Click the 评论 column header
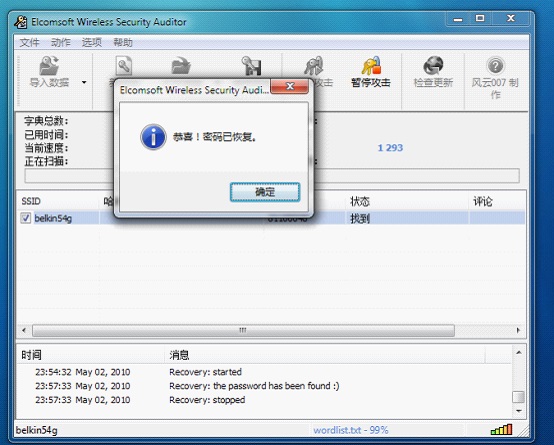554x445 pixels. pyautogui.click(x=496, y=201)
